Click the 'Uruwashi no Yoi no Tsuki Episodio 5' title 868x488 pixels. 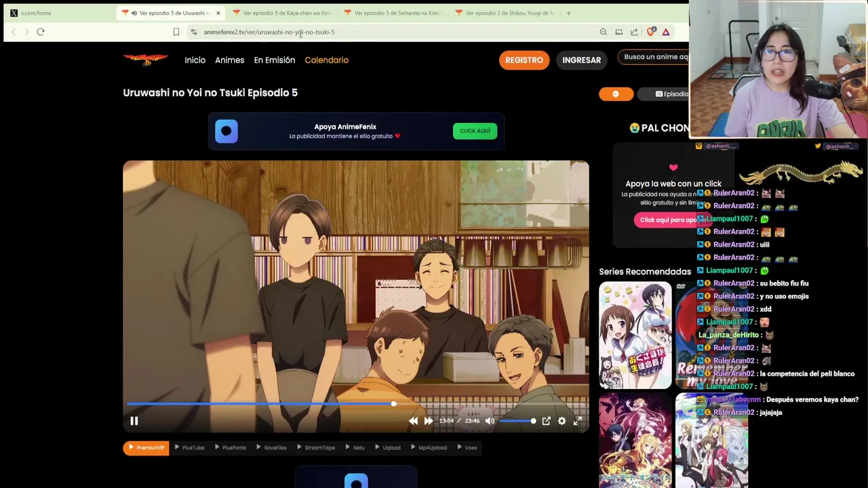[x=210, y=93]
